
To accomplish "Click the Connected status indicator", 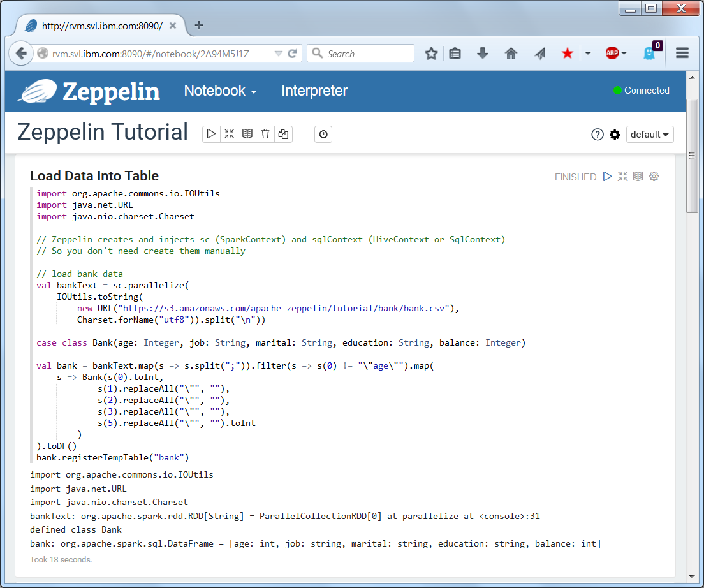I will point(641,90).
